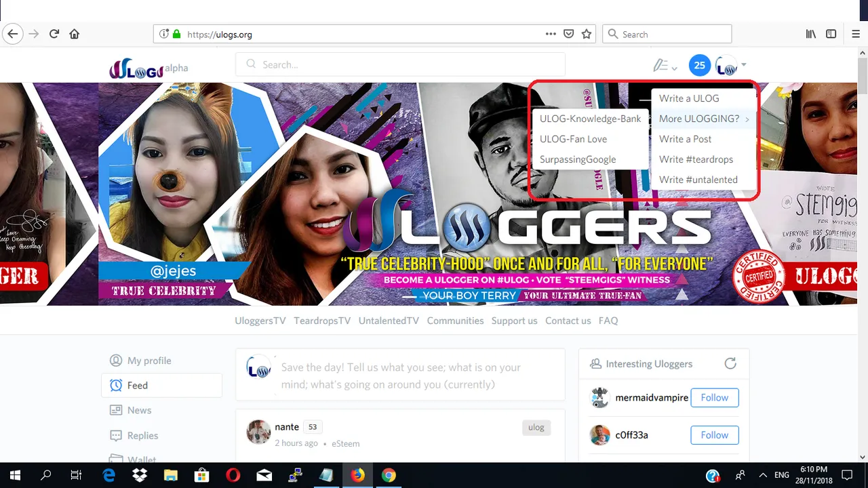Click the Ulogs alpha logo
This screenshot has height=488, width=868.
149,68
